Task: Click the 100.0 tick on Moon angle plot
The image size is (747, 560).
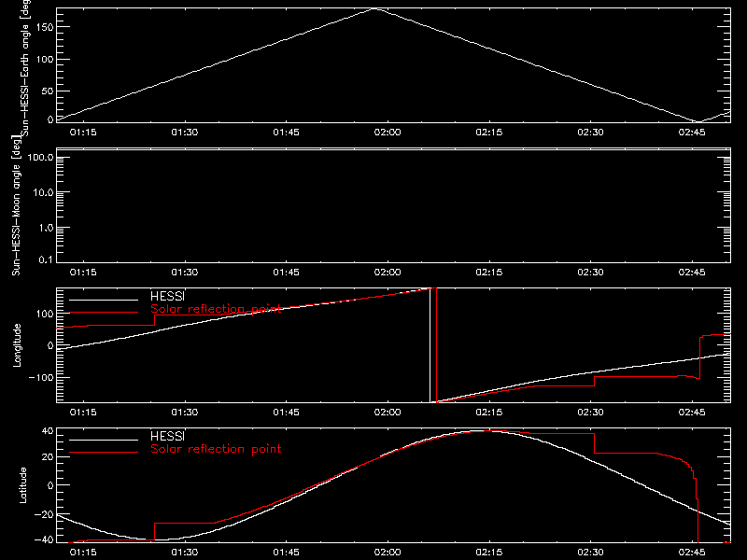Action: tap(40, 157)
